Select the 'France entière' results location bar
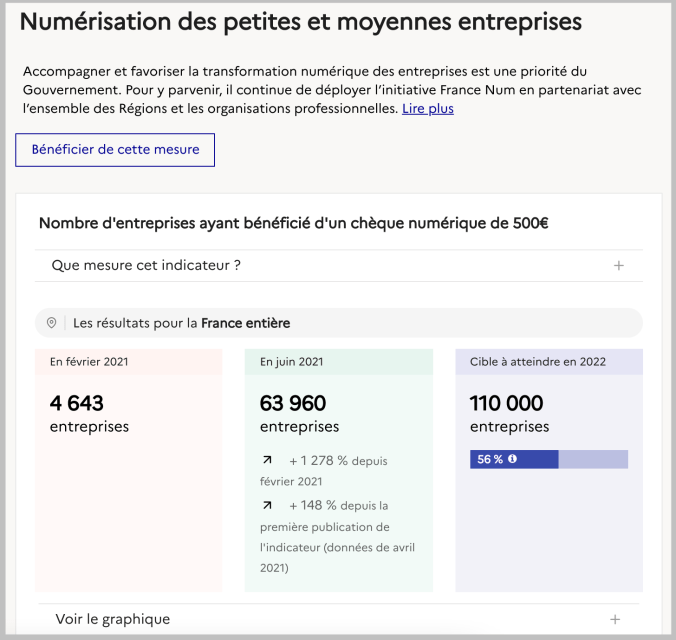This screenshot has width=676, height=640. point(340,323)
